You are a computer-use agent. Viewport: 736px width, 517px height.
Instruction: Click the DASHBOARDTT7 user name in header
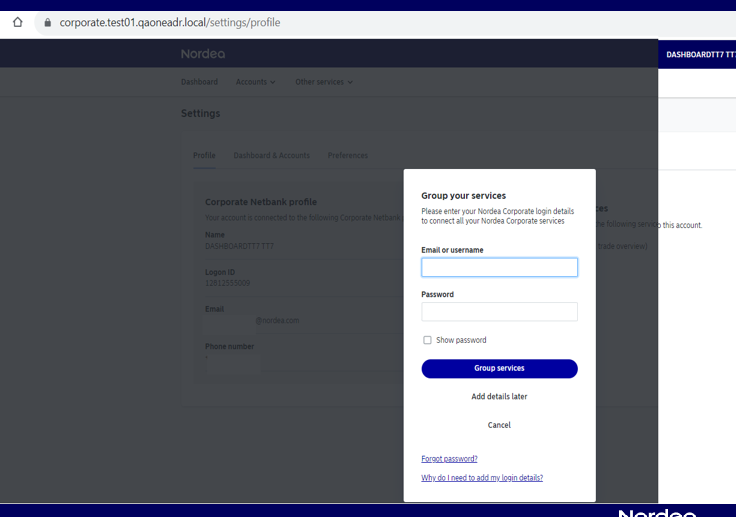(701, 54)
